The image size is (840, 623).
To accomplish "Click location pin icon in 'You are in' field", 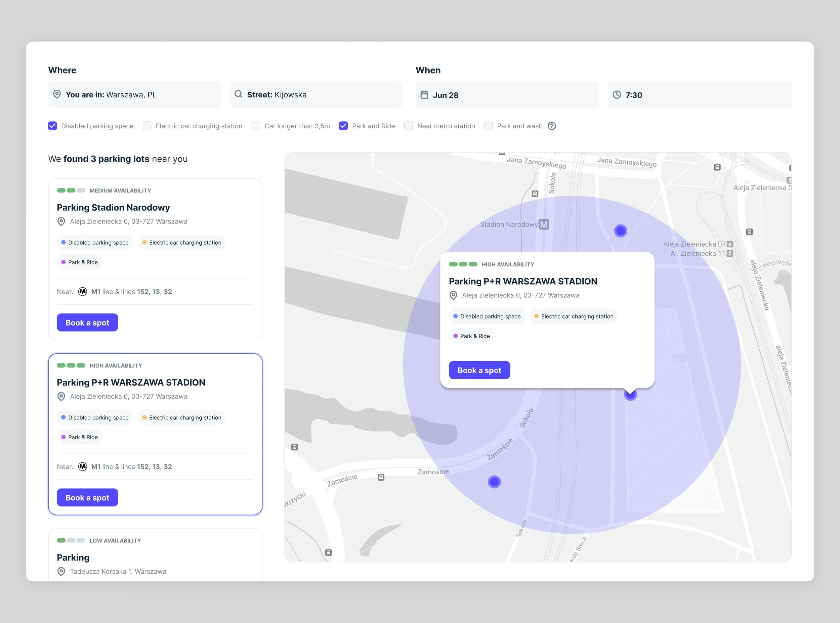I will pos(57,94).
